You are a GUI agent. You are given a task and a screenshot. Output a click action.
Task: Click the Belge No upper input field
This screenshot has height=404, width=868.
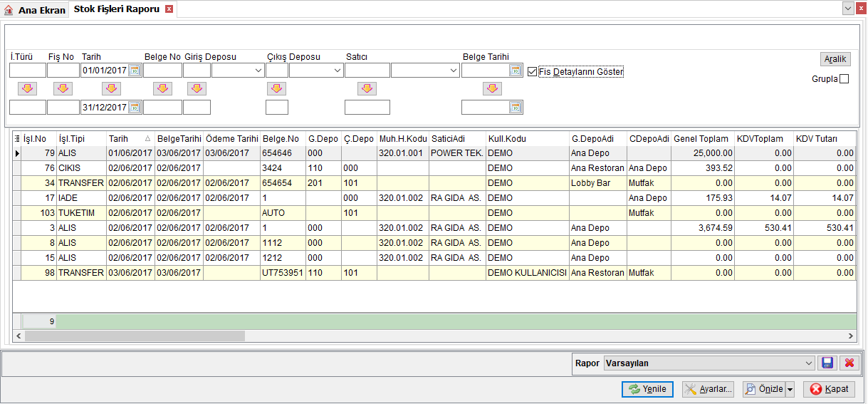click(162, 70)
